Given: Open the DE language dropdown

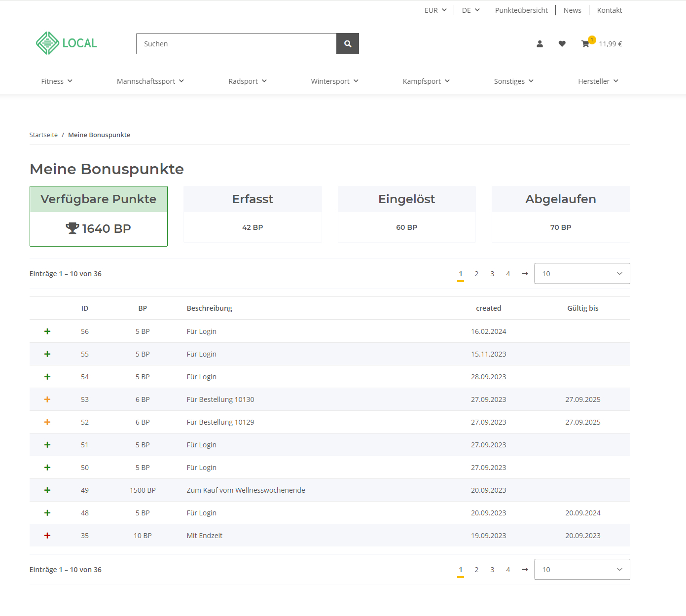Looking at the screenshot, I should 469,10.
